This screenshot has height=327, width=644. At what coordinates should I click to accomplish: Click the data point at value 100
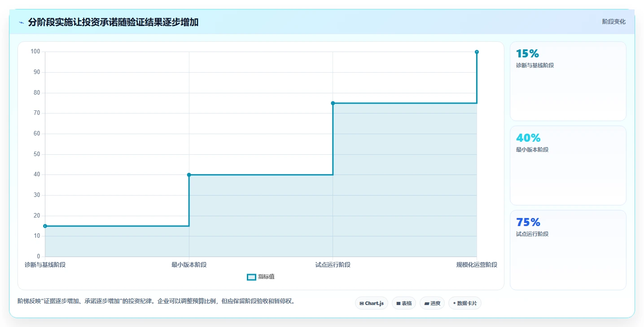[x=477, y=52]
